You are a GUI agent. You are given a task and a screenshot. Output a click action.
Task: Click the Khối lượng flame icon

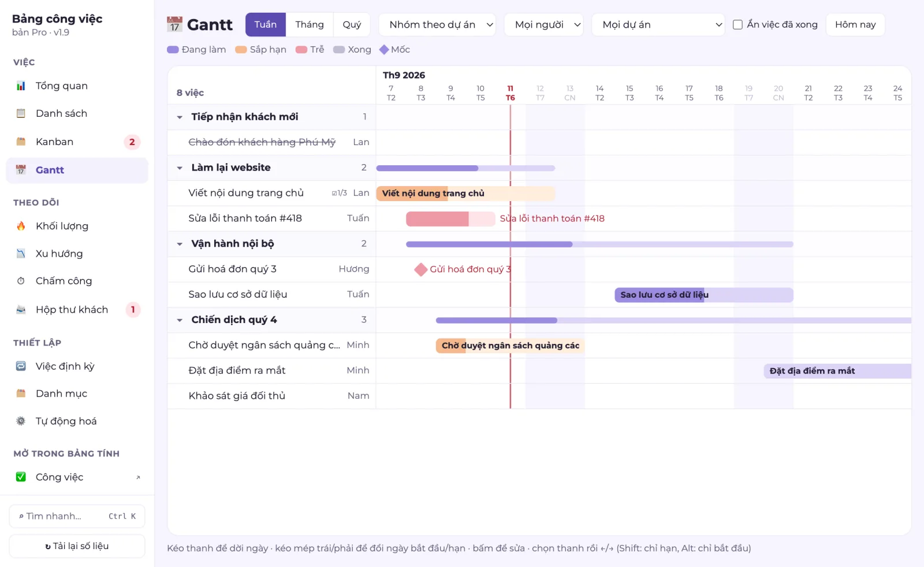pos(21,226)
